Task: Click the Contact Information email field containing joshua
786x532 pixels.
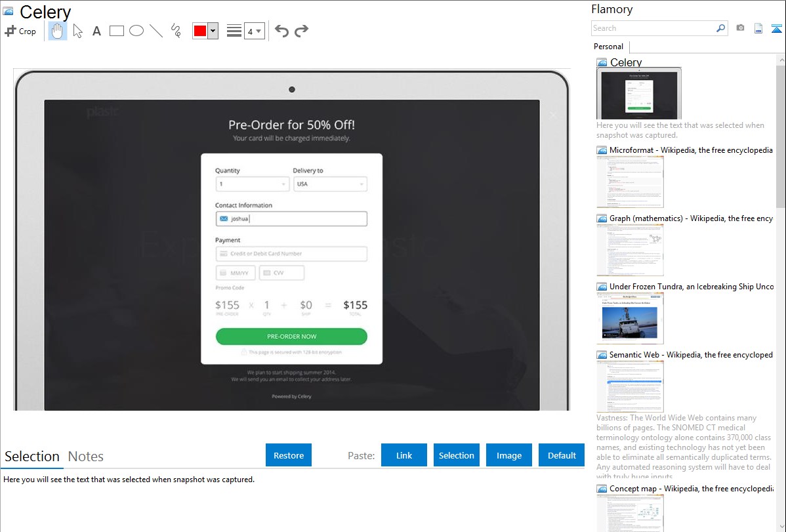Action: 292,218
